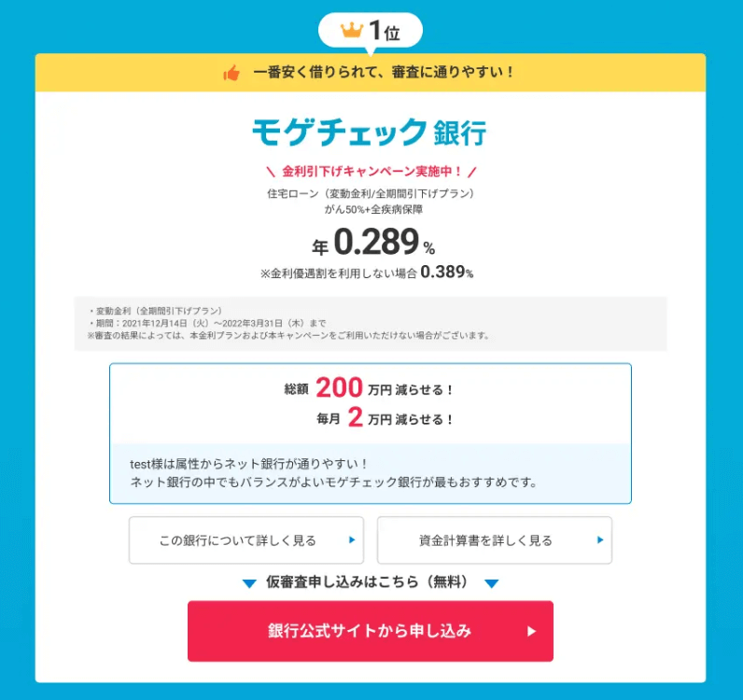
Task: Click 金利引下げキャンペーン実施中 banner text
Action: click(371, 172)
